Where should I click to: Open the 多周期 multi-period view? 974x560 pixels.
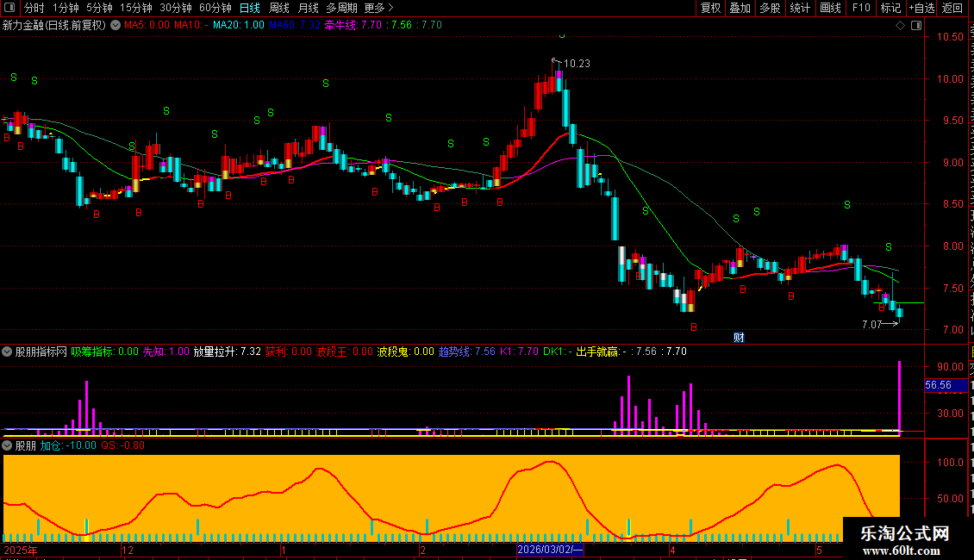pyautogui.click(x=341, y=8)
